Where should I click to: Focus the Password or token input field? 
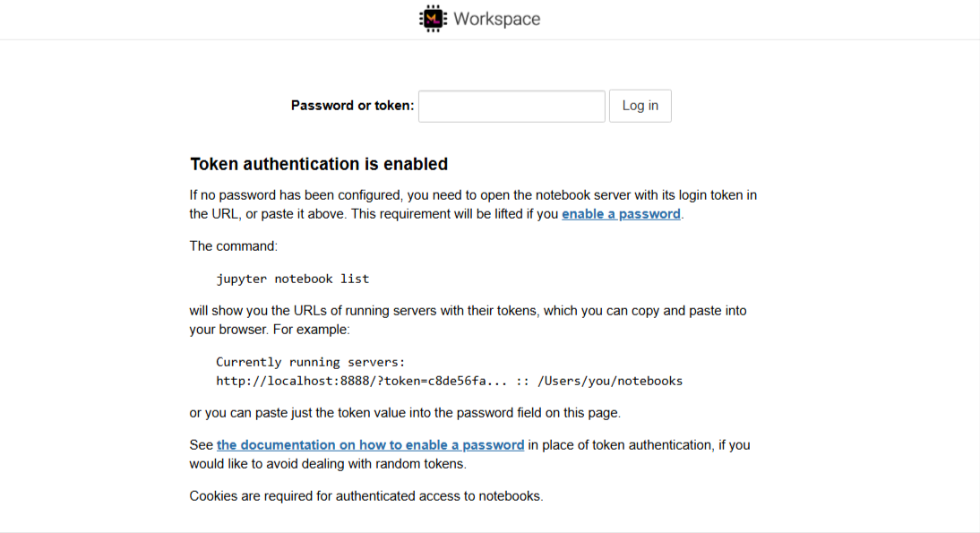(511, 107)
